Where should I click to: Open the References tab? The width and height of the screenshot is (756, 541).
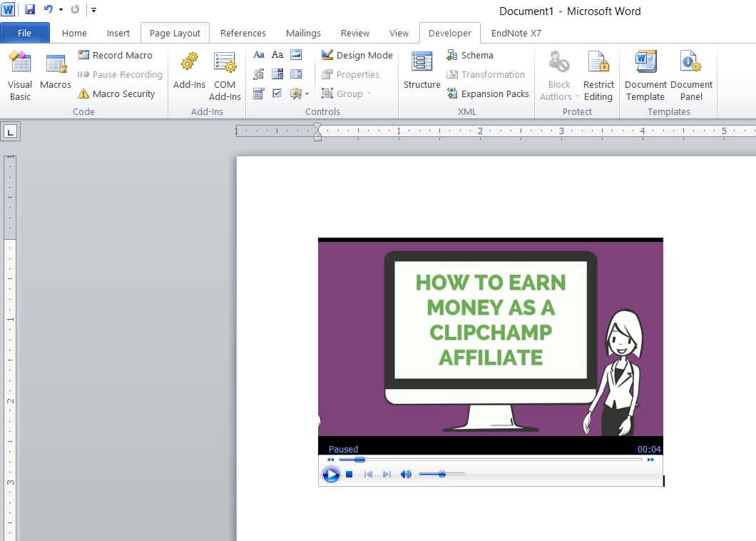click(243, 33)
